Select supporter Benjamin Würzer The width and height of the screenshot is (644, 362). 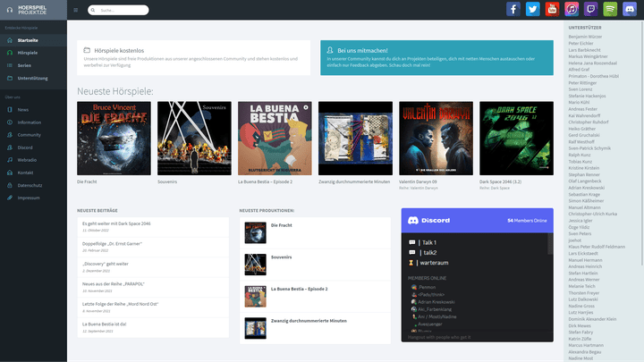pos(585,37)
